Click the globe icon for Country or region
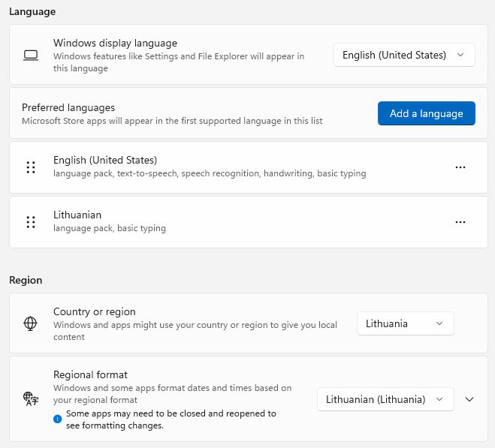The image size is (495, 448). tap(31, 323)
